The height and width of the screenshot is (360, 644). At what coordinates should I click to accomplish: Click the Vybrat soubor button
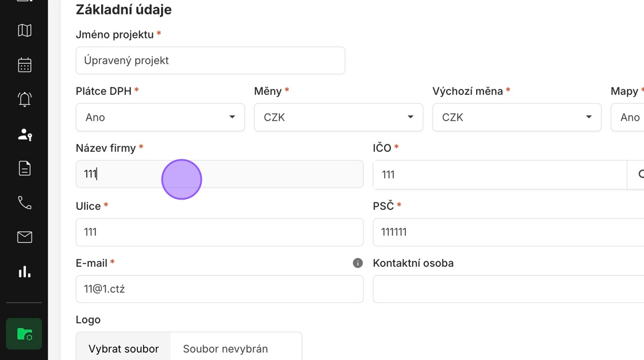tap(124, 348)
